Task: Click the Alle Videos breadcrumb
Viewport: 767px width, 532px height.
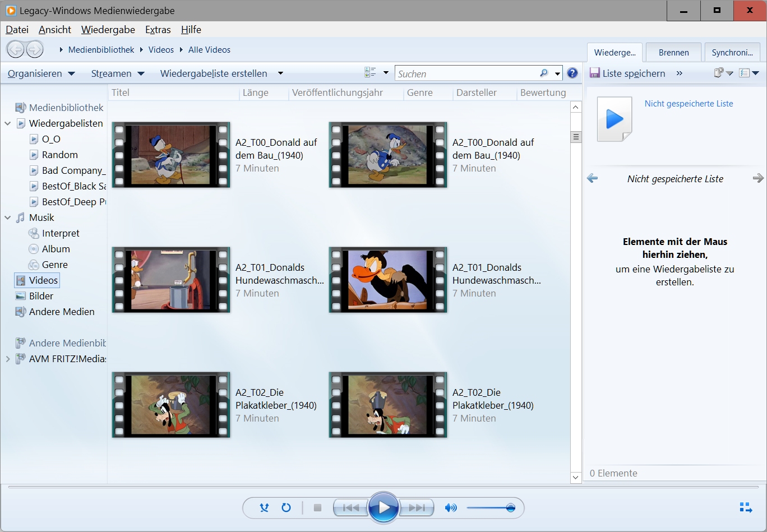Action: pos(209,50)
